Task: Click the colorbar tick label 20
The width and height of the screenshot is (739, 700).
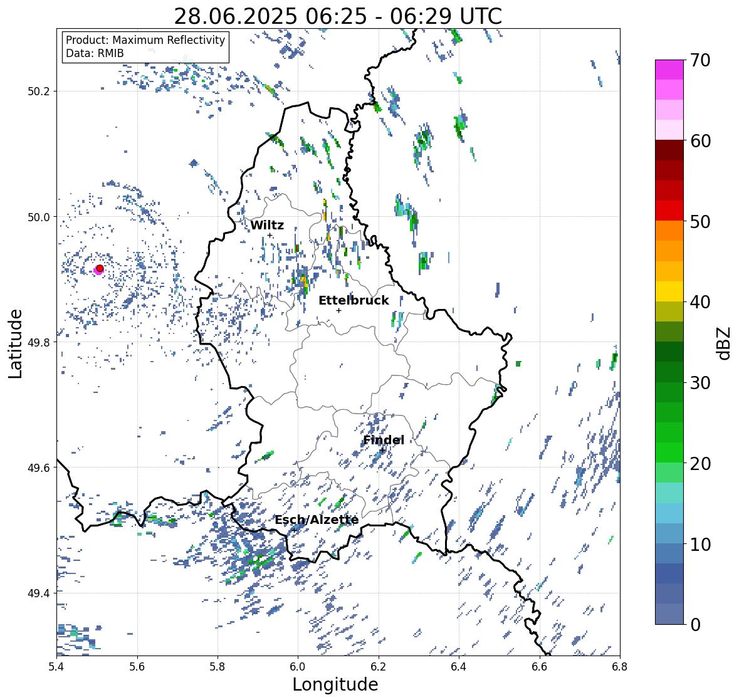Action: (x=700, y=464)
